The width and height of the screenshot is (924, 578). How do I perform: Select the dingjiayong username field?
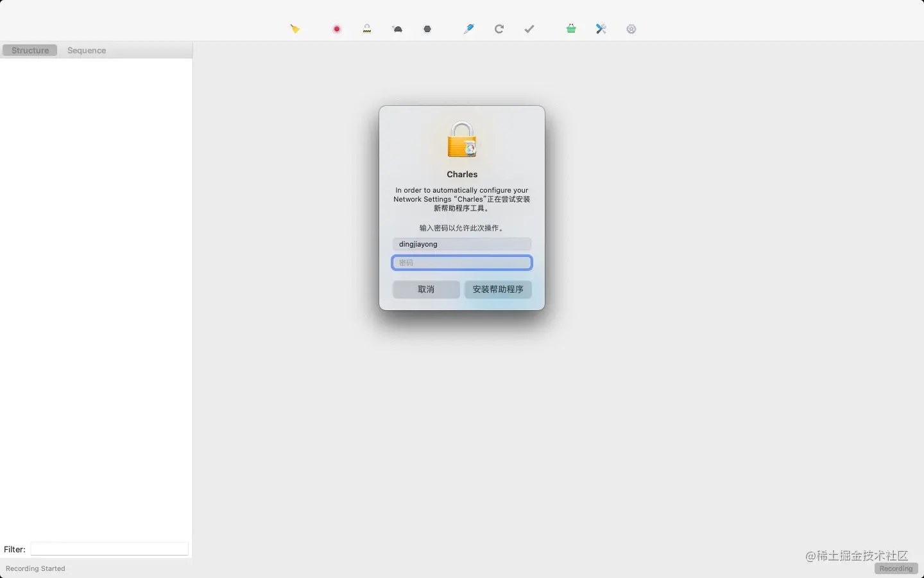pos(462,244)
